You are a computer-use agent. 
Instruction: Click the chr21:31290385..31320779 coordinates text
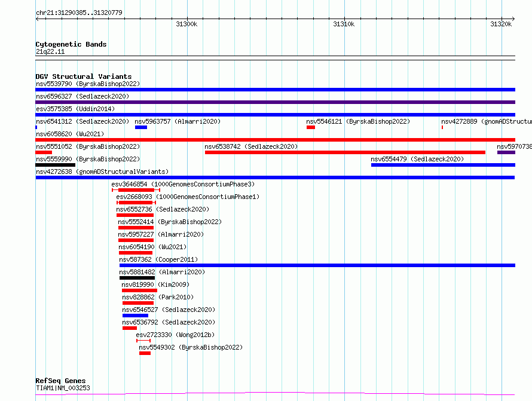[x=79, y=13]
